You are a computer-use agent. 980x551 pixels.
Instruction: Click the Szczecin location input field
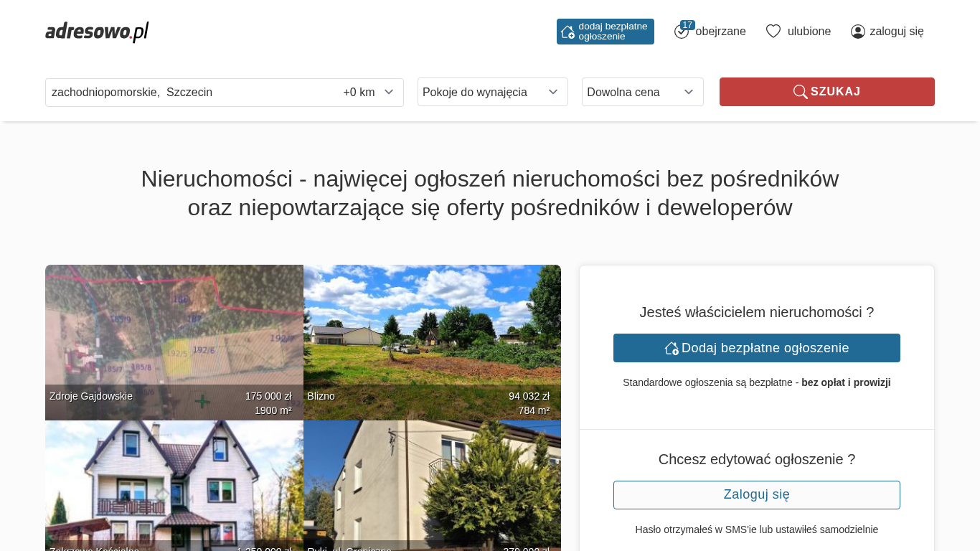[187, 93]
